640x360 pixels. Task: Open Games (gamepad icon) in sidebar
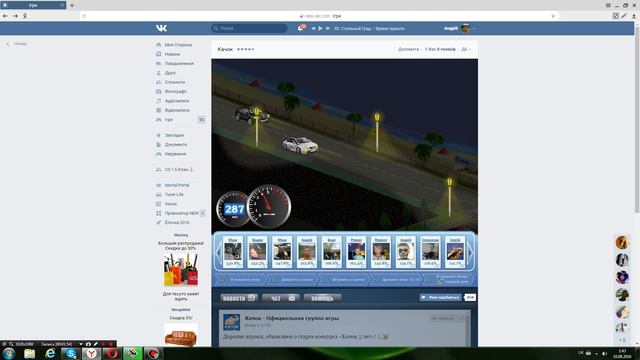[x=165, y=120]
